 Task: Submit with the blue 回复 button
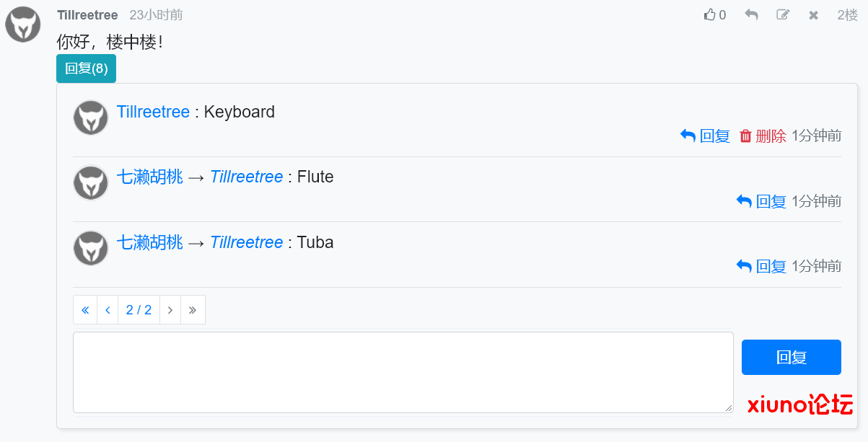coord(792,357)
